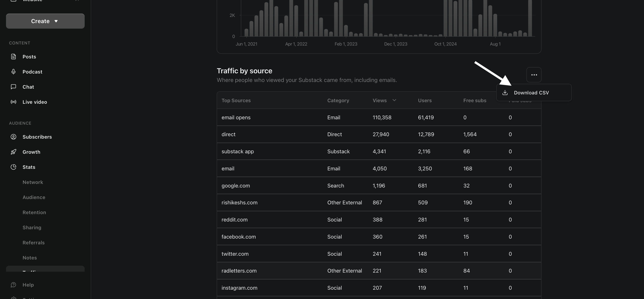Image resolution: width=644 pixels, height=299 pixels.
Task: Select the Audience stats view
Action: [34, 197]
